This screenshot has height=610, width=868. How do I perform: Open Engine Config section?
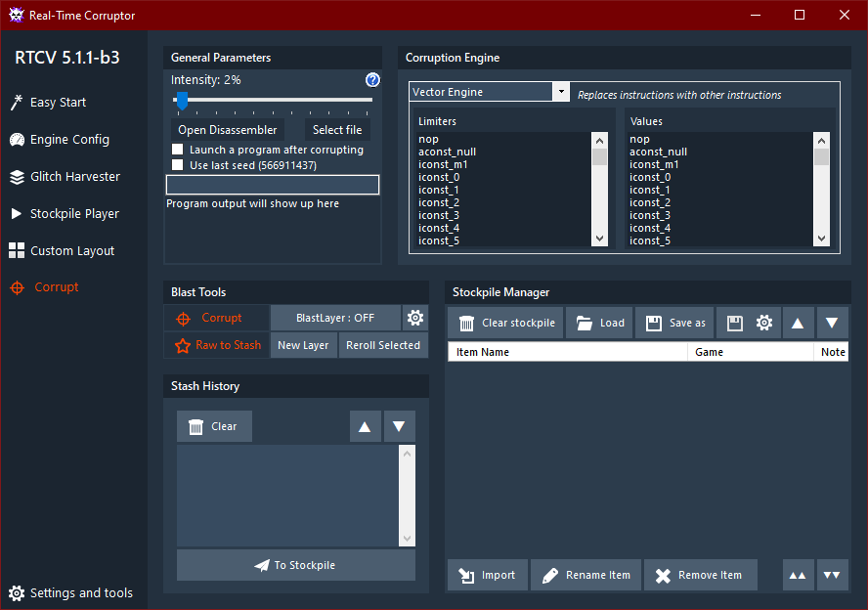60,140
